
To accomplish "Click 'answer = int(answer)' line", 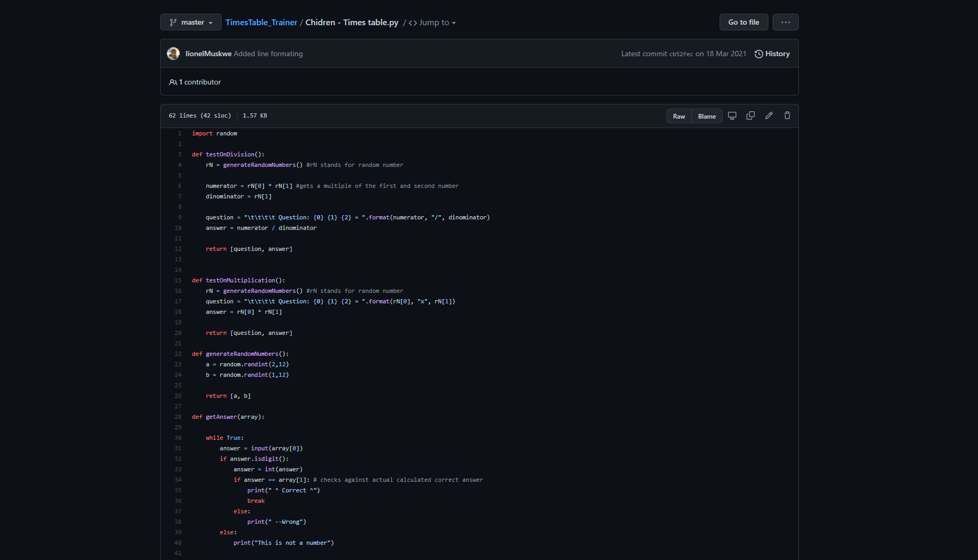I will 268,469.
